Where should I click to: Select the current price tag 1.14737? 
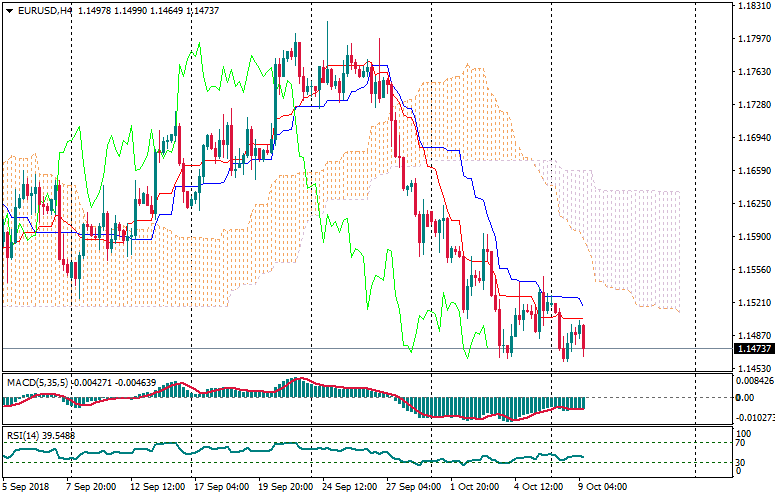tap(753, 349)
